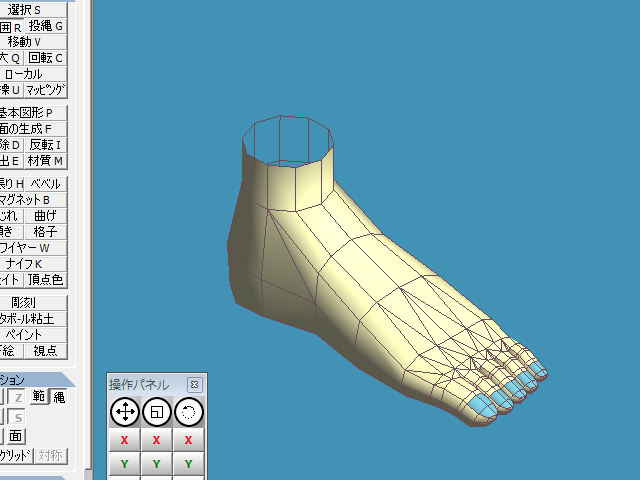Select the 格子 lattice tool
The width and height of the screenshot is (640, 480).
pyautogui.click(x=46, y=232)
